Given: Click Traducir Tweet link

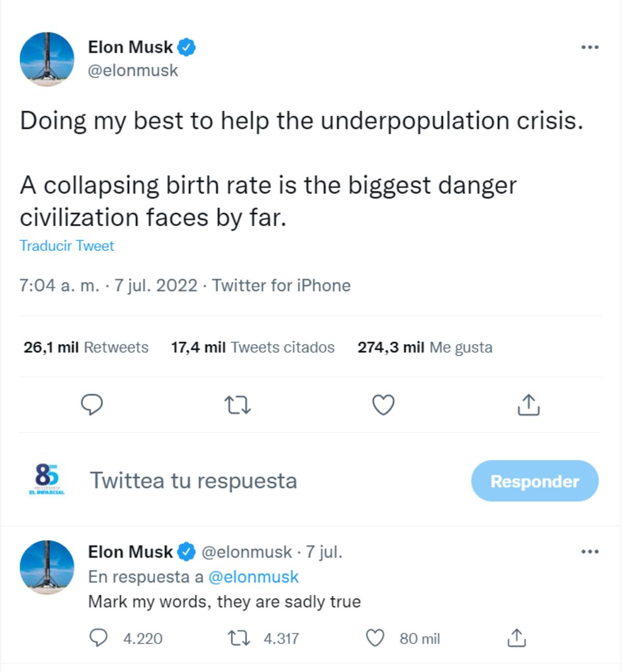Looking at the screenshot, I should 67,246.
